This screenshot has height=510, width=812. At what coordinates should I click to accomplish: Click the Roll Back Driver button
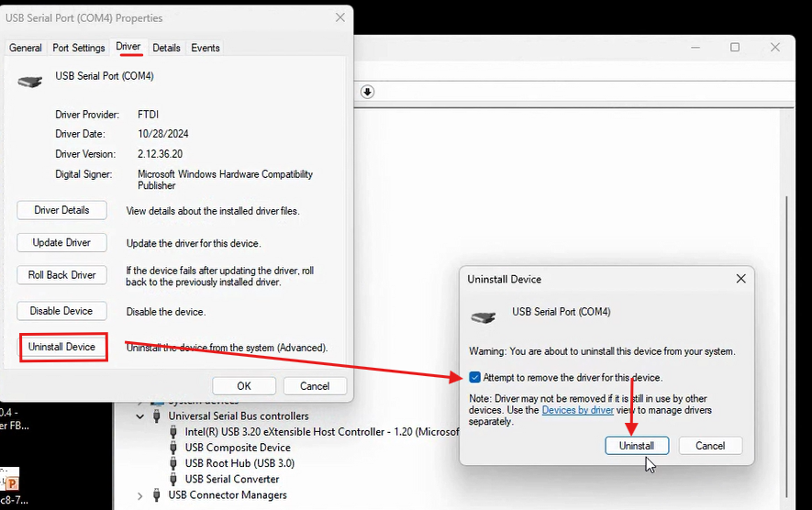click(61, 275)
